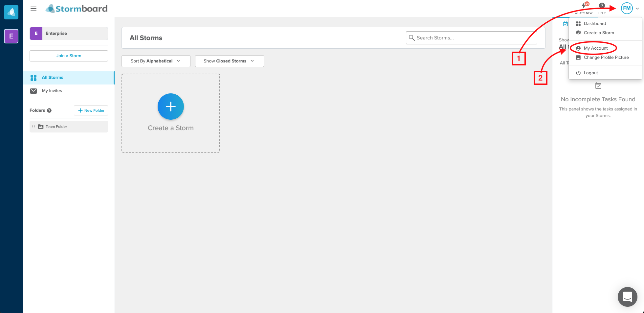Select the purple E team icon in left rail
The image size is (644, 313).
(x=11, y=36)
